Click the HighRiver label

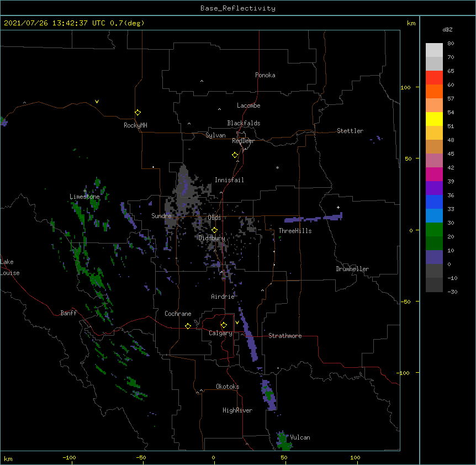click(x=237, y=410)
